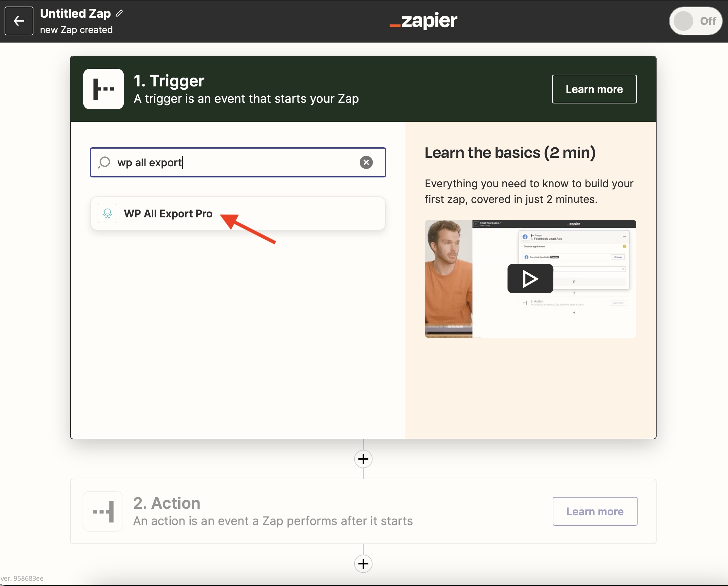The width and height of the screenshot is (728, 586).
Task: Click the pencil icon to rename Zap
Action: click(119, 13)
